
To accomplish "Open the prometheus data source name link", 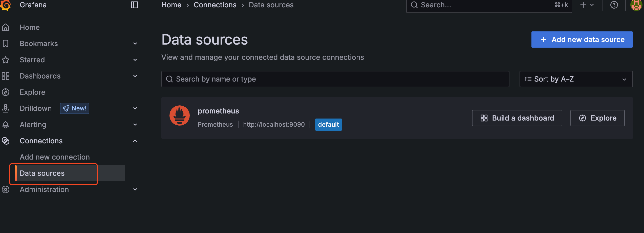I will point(218,111).
